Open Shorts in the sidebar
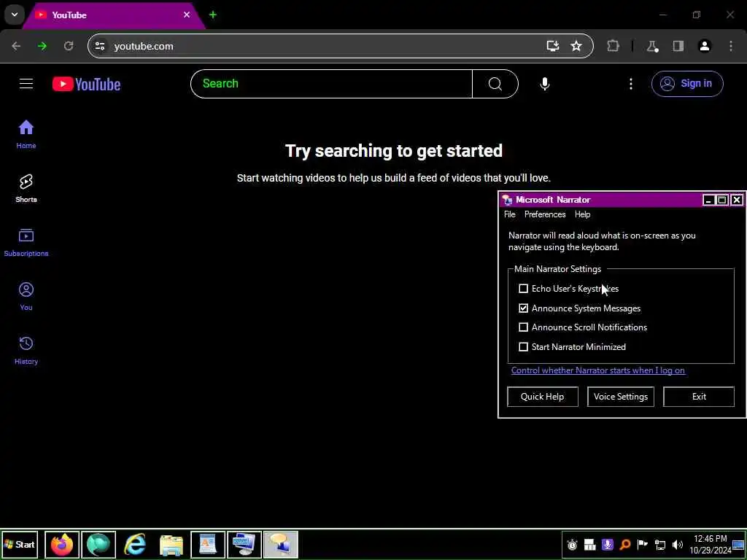The width and height of the screenshot is (747, 560). tap(26, 189)
